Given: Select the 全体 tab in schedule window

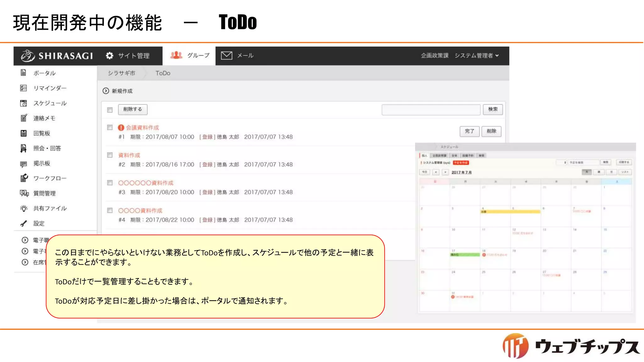Looking at the screenshot, I should click(454, 156).
